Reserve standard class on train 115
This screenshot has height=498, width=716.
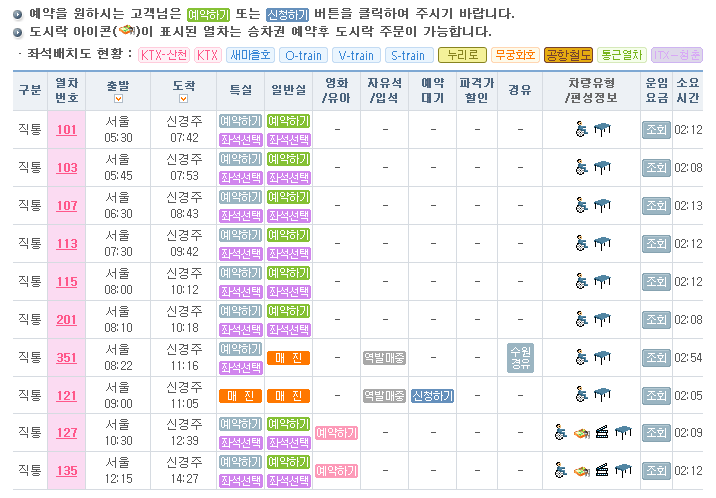pyautogui.click(x=289, y=273)
